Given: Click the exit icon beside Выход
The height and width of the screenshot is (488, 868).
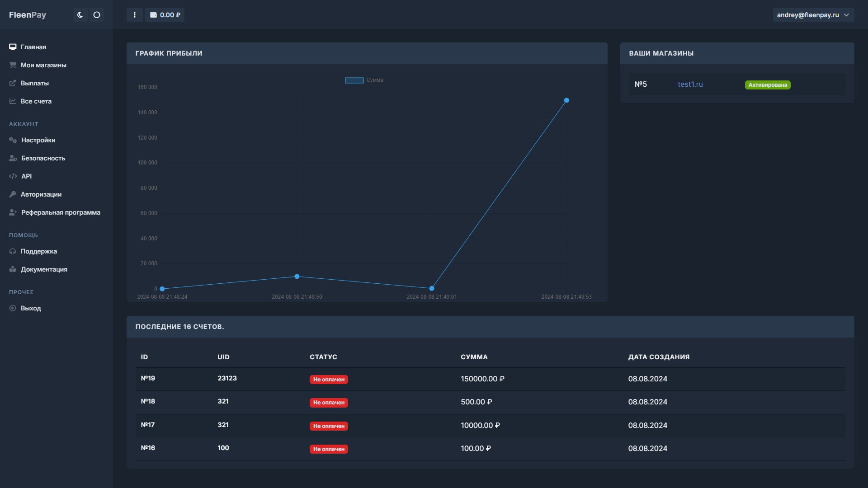Looking at the screenshot, I should point(13,308).
